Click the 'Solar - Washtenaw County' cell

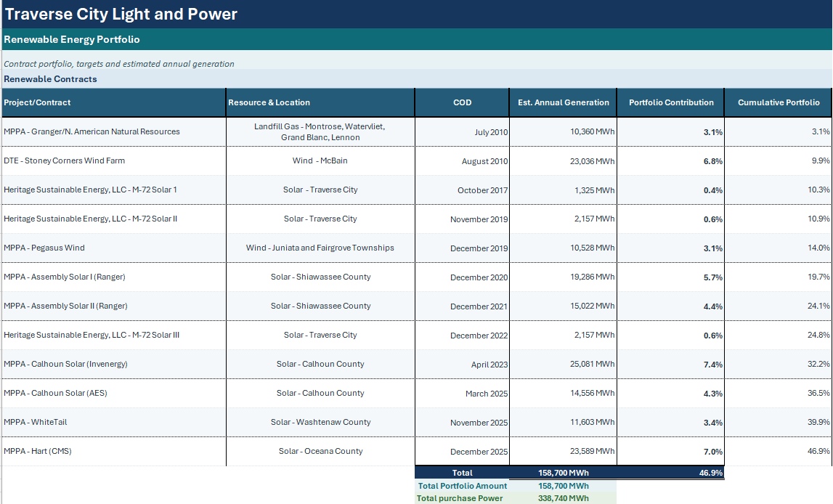coord(320,422)
